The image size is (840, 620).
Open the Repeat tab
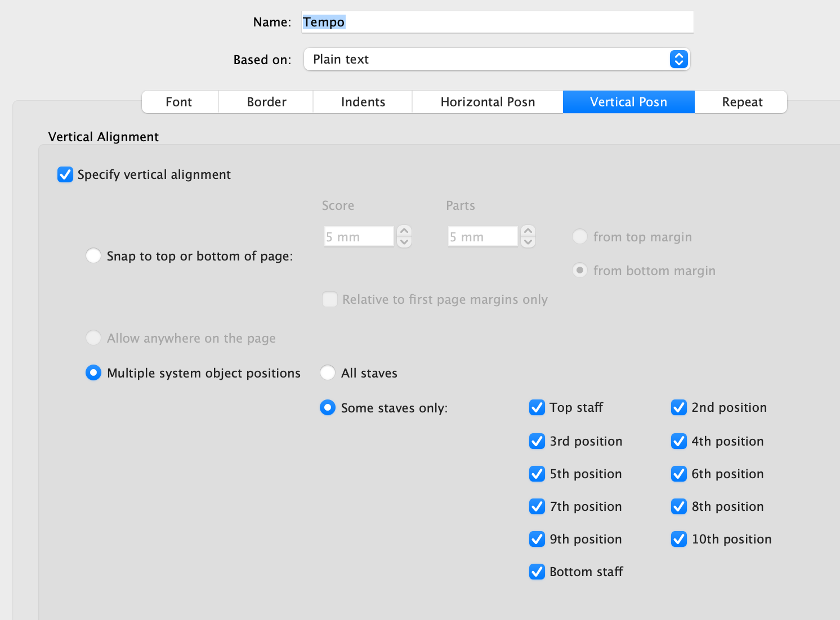[x=741, y=102]
